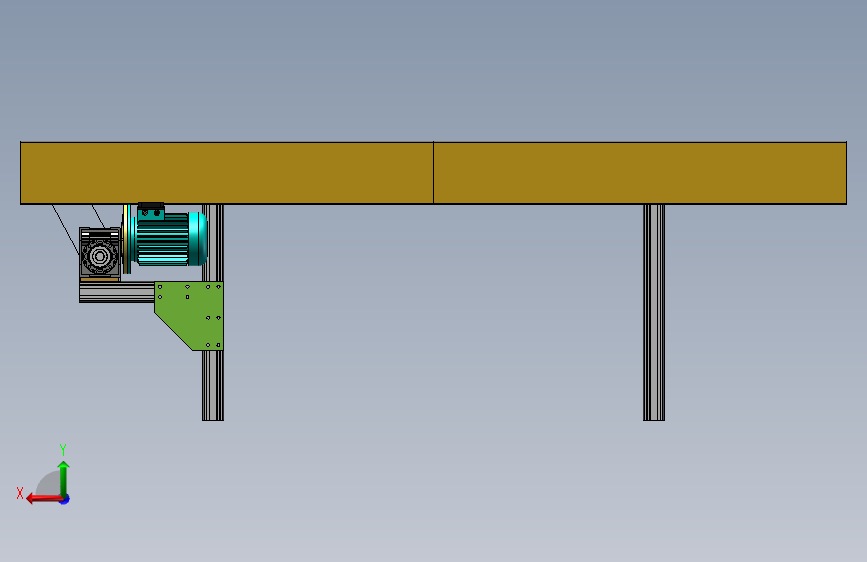Viewport: 867px width, 562px height.
Task: Pick the left support leg below green bracket
Action: click(x=213, y=386)
